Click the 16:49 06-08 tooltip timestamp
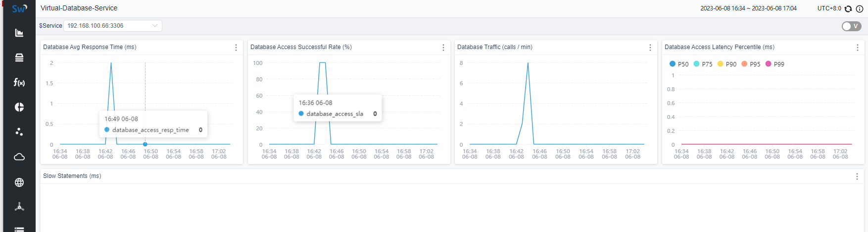Screen dimensions: 868x232 point(121,119)
